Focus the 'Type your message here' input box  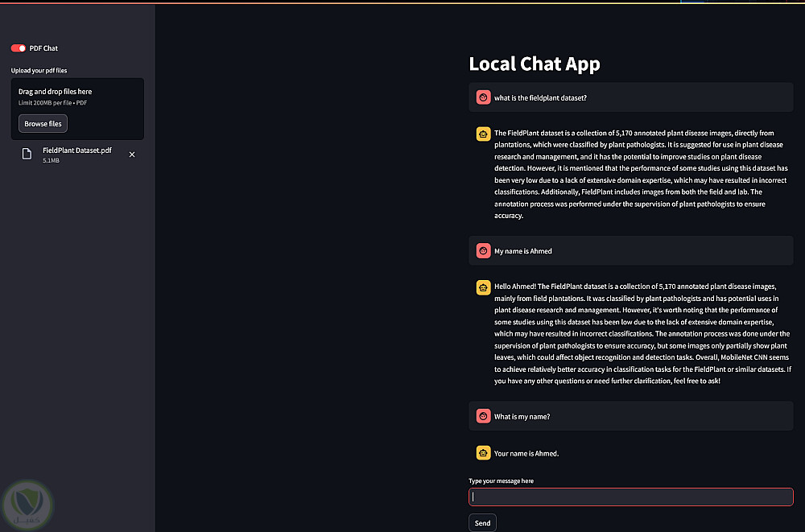coord(630,497)
